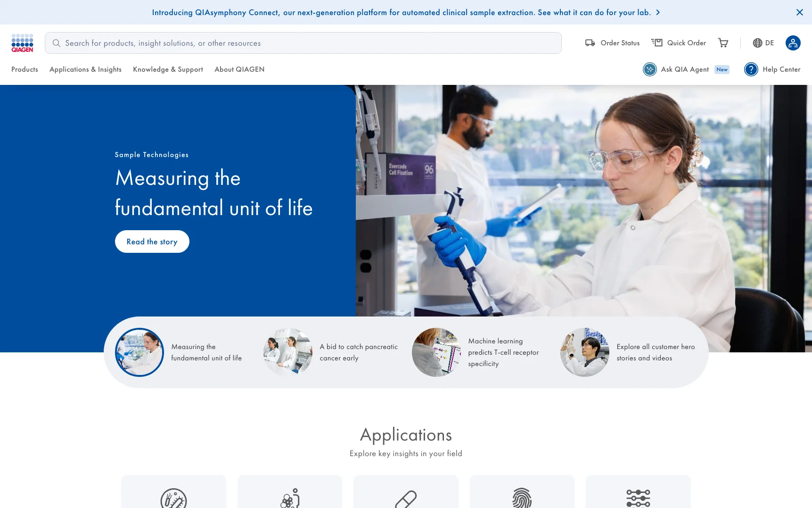Select the fingerprint application card icon
The image size is (812, 508).
coord(522,498)
